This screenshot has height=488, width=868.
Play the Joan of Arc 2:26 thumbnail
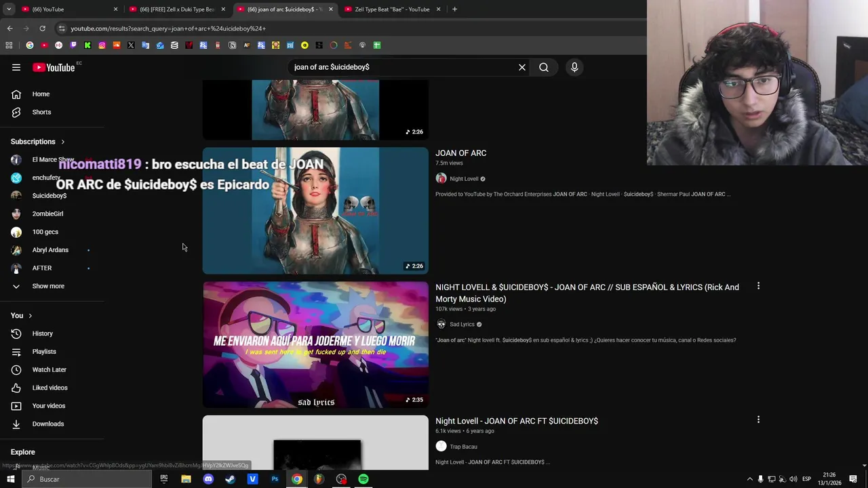pyautogui.click(x=315, y=211)
